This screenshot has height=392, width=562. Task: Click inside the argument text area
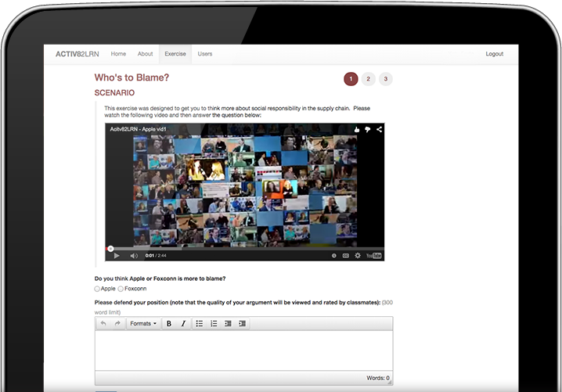coord(243,350)
